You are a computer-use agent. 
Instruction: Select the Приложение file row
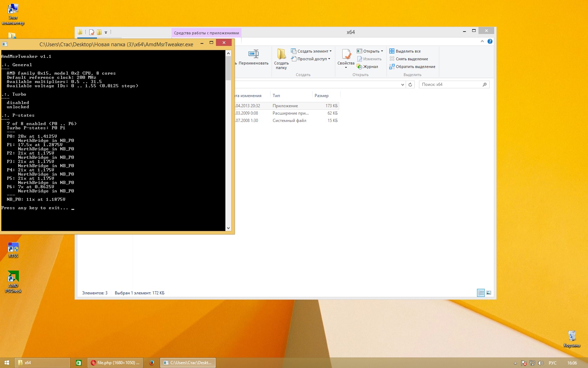click(287, 106)
